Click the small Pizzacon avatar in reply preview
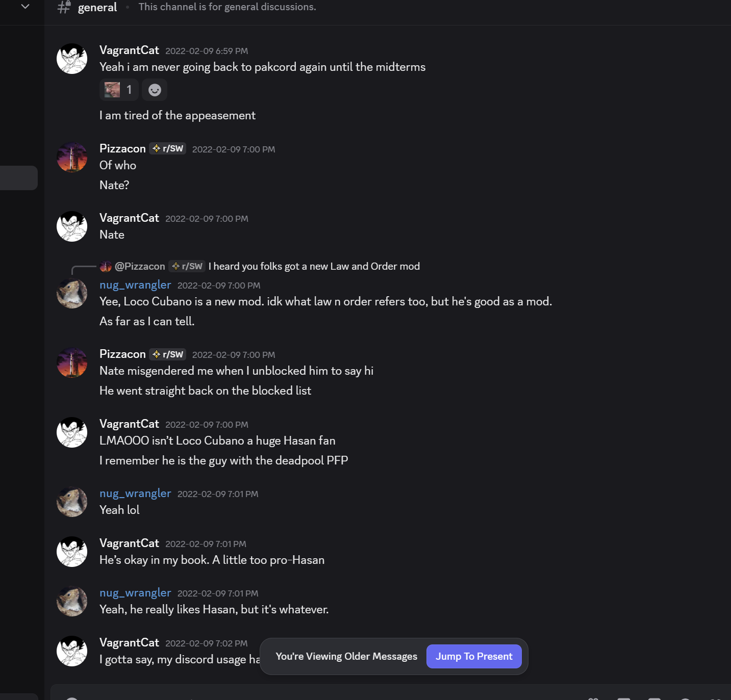Screen dimensions: 731x700 click(x=106, y=266)
